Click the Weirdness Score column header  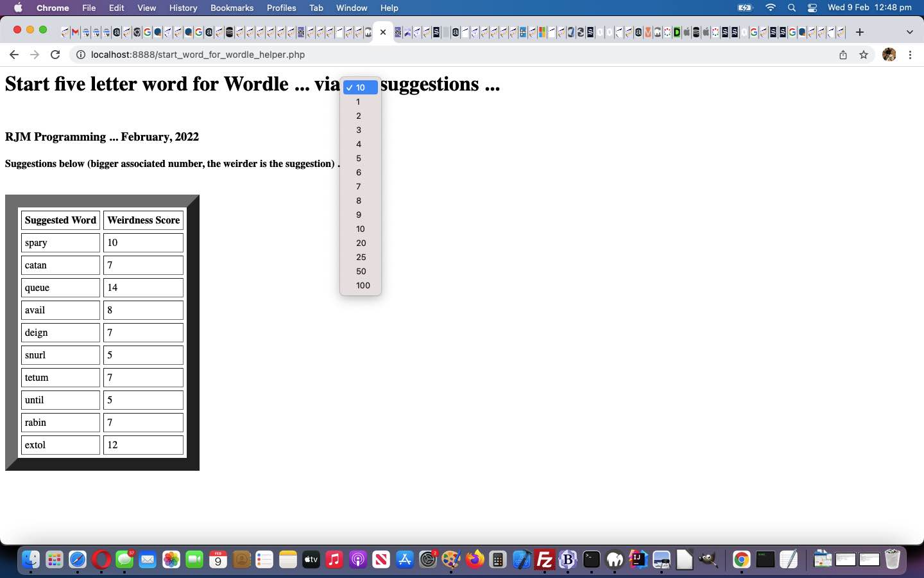pyautogui.click(x=143, y=220)
